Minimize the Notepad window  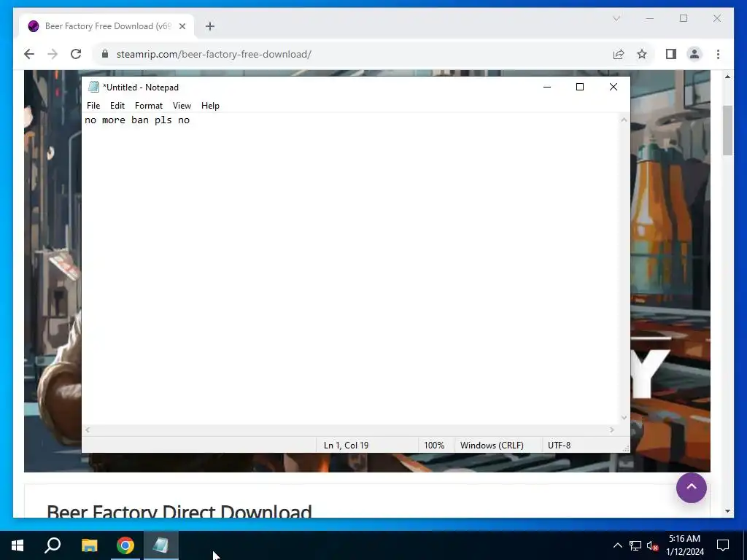[547, 87]
